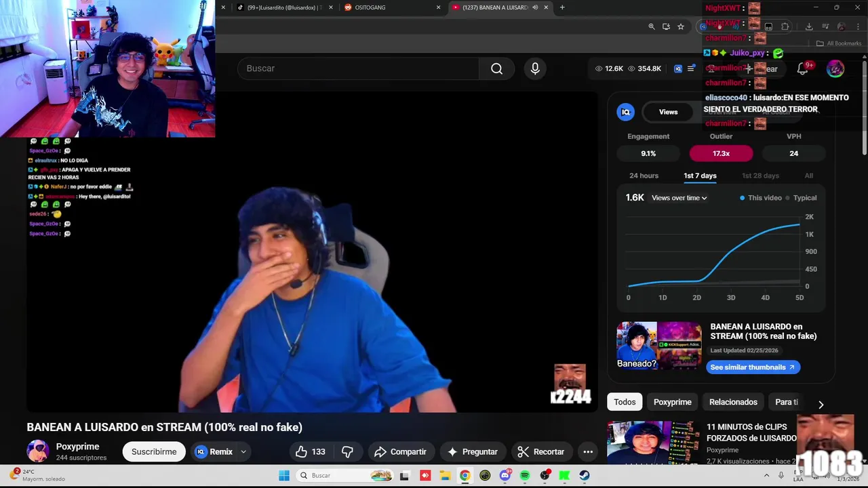The width and height of the screenshot is (868, 488).
Task: Click Engagement 9.1% value pill
Action: click(648, 153)
